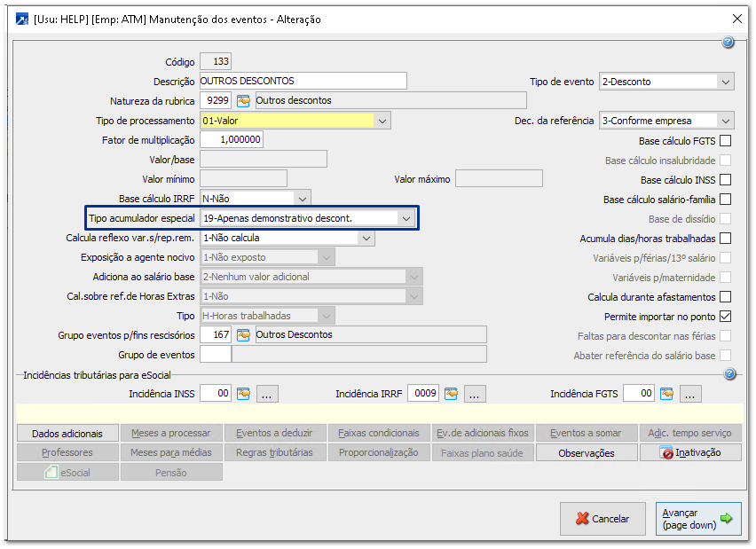Click Avançar (page down) button
This screenshot has height=549, width=756.
(699, 519)
